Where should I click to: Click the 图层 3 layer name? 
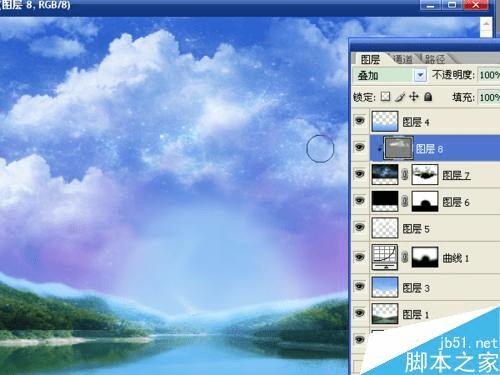click(416, 288)
